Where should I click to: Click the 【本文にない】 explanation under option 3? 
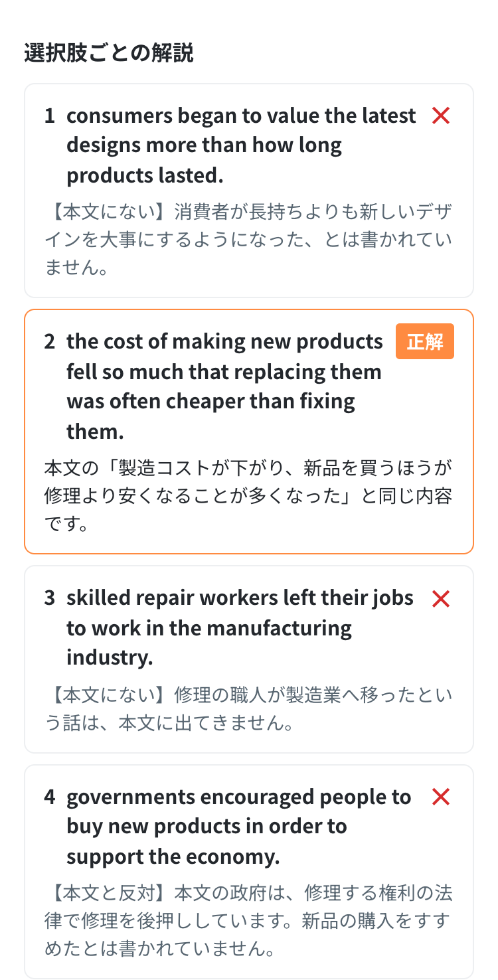pos(249,709)
